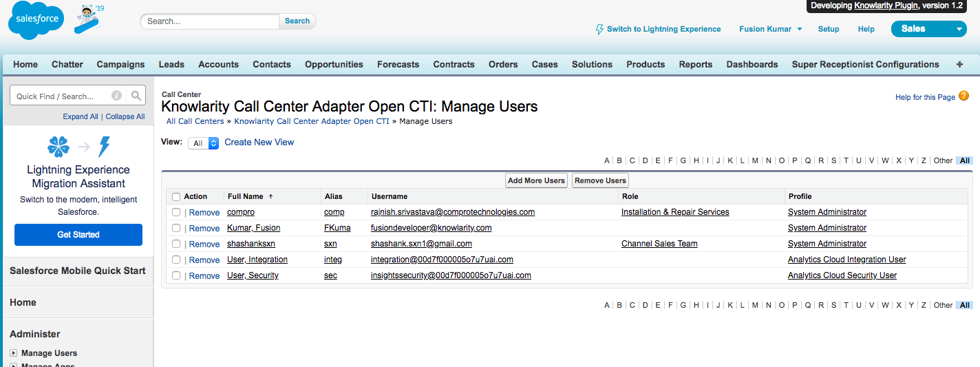Check the box for User, Integration row
This screenshot has height=367, width=980.
(176, 260)
